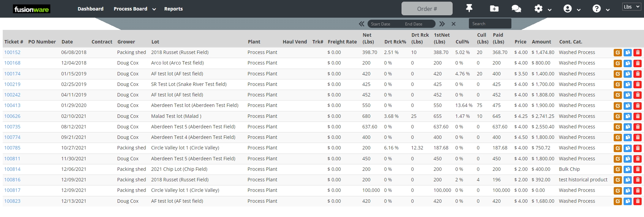Expand the help question mark menu
Viewport: 644px width, 217px height.
coord(601,9)
